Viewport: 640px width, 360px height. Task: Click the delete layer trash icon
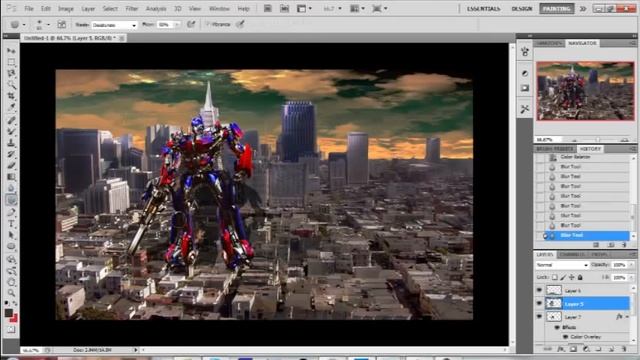[x=623, y=349]
